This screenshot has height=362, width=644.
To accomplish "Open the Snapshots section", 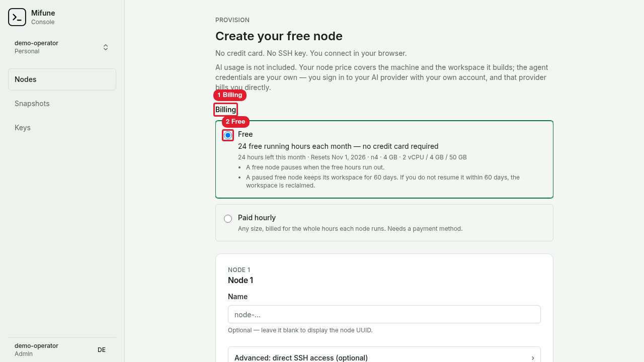I will 62,104.
